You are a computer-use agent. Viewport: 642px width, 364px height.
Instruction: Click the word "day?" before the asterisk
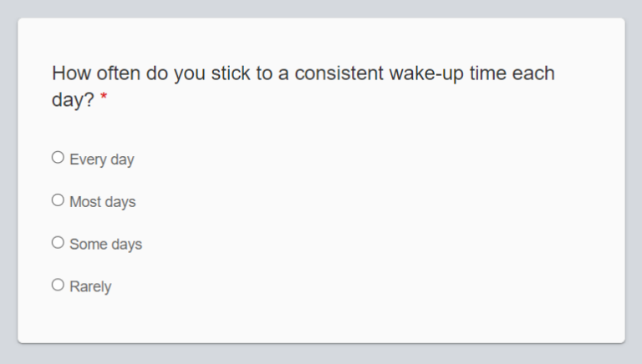tap(73, 100)
